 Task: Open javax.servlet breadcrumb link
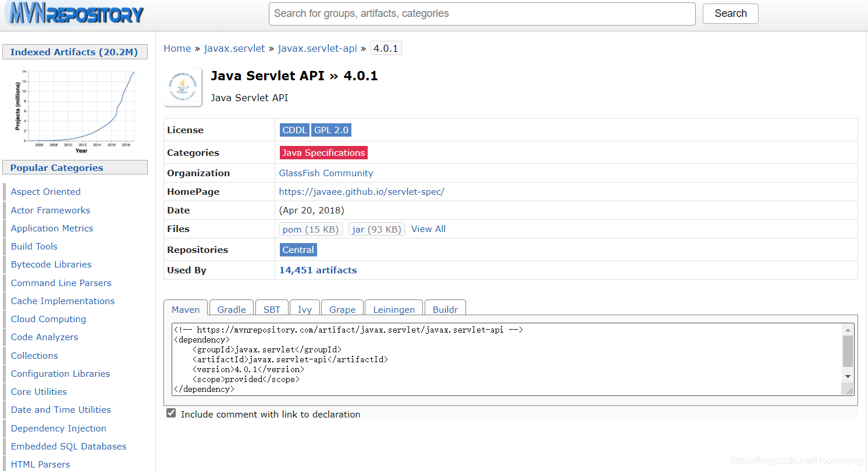click(x=234, y=48)
